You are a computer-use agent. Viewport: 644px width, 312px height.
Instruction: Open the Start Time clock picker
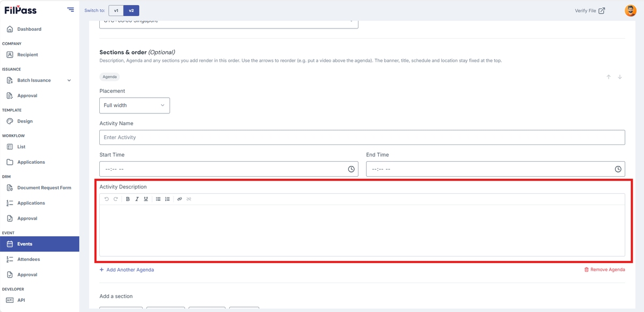(352, 169)
